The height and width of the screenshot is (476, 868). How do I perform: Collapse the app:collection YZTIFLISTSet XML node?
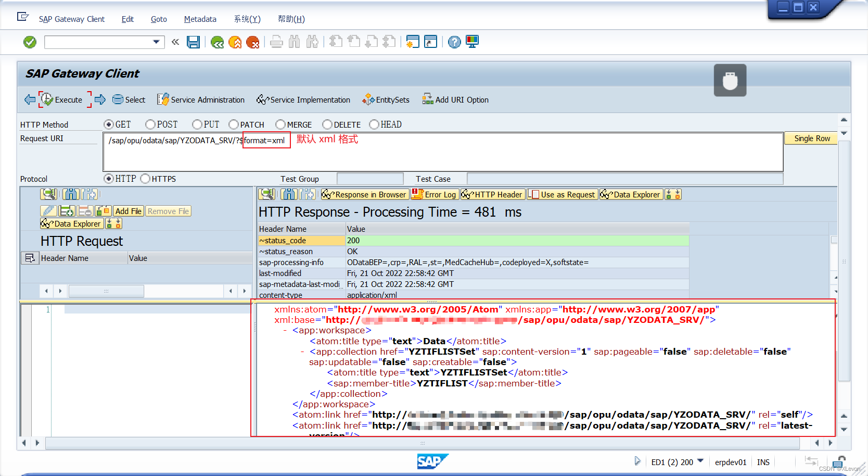(x=302, y=352)
